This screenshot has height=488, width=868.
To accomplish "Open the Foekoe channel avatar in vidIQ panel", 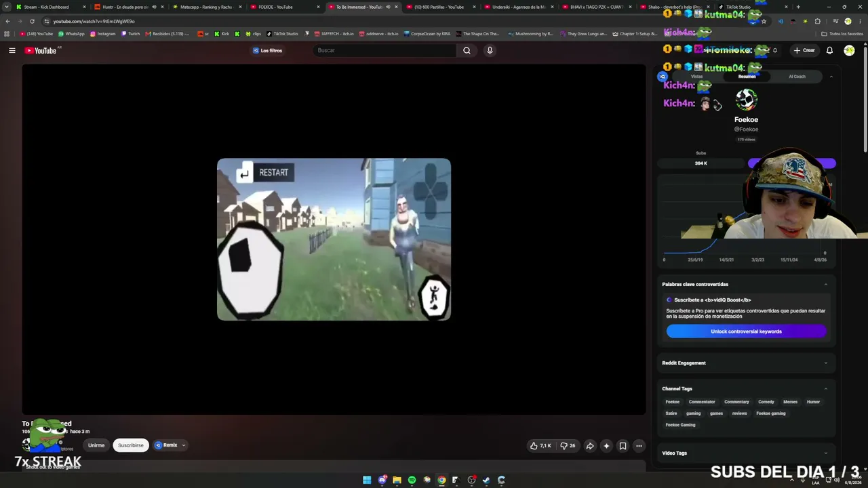I will point(746,100).
